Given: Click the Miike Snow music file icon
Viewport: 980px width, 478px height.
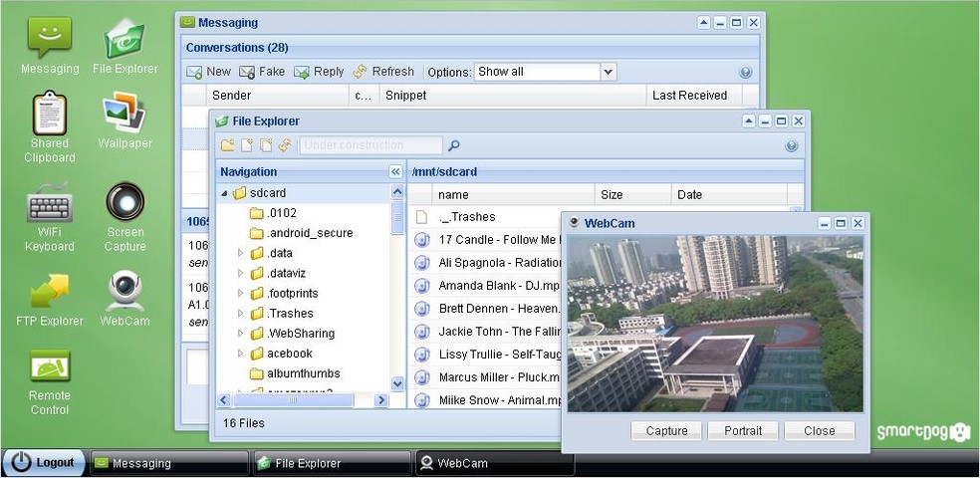Looking at the screenshot, I should click(x=422, y=400).
